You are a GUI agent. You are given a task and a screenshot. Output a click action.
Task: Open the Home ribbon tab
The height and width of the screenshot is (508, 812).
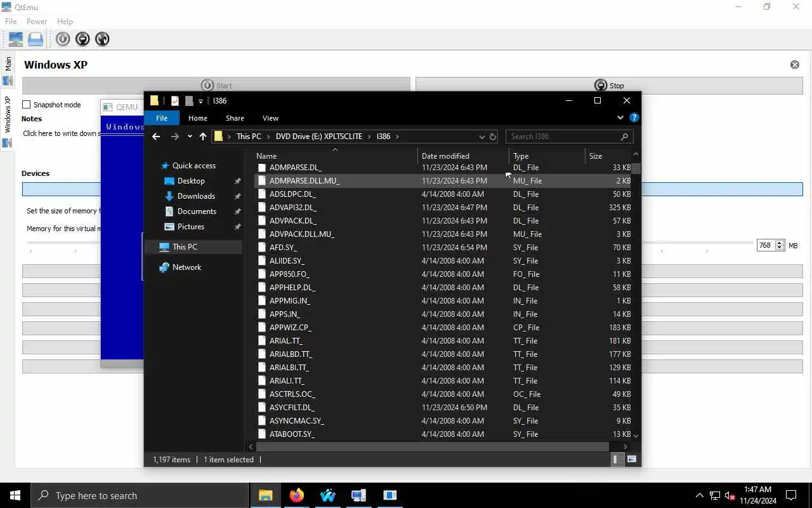pyautogui.click(x=198, y=118)
